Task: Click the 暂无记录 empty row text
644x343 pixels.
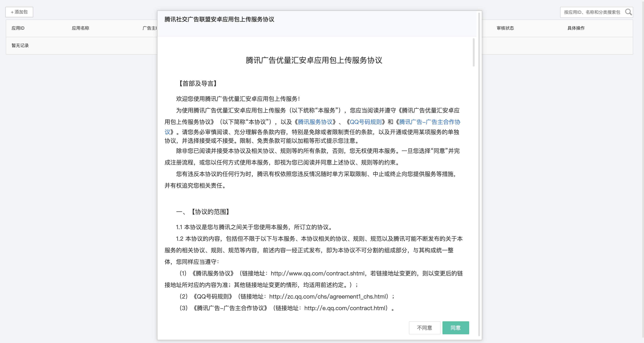Action: coord(20,46)
